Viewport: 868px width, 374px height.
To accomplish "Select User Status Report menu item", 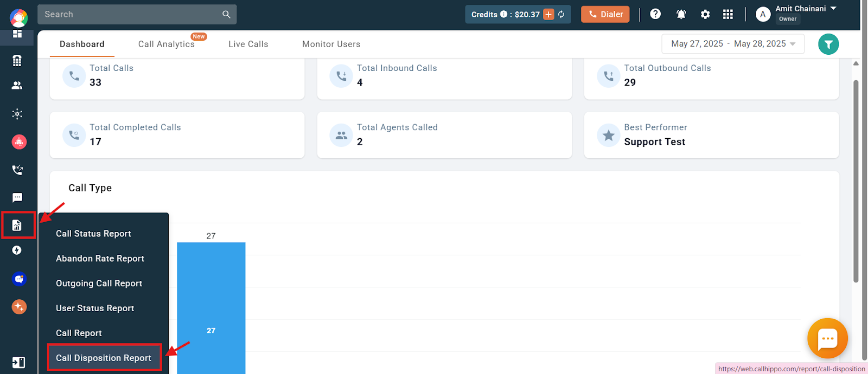I will click(95, 308).
